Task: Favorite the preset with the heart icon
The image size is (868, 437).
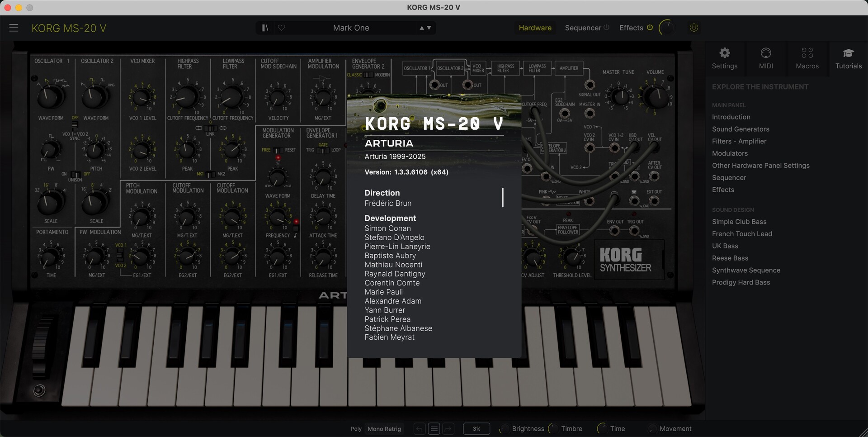Action: click(281, 28)
